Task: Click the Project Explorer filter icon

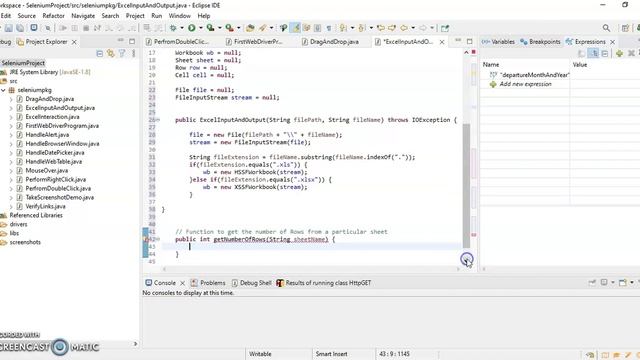Action: [122, 53]
